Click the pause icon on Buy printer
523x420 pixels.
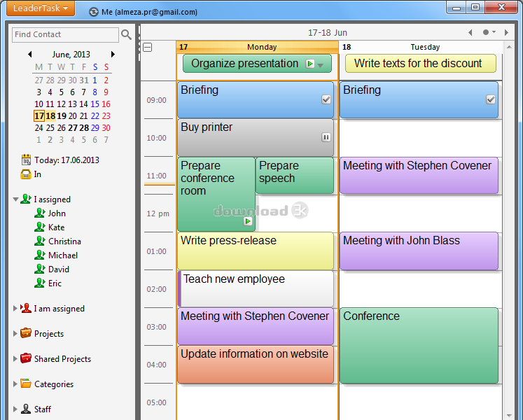326,137
